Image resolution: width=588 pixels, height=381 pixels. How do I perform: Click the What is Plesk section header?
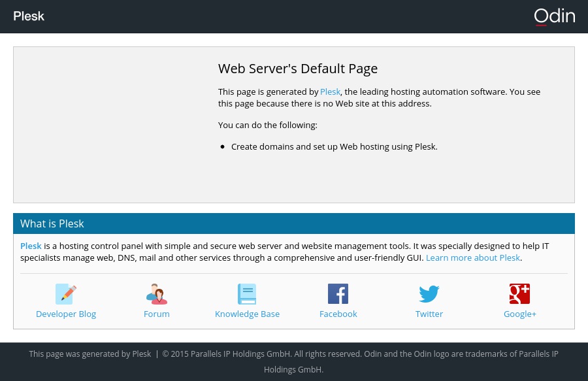[52, 224]
